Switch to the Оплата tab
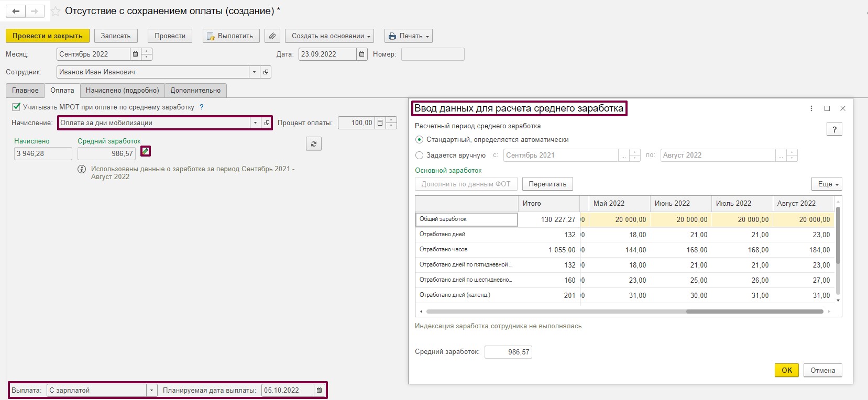 coord(62,90)
